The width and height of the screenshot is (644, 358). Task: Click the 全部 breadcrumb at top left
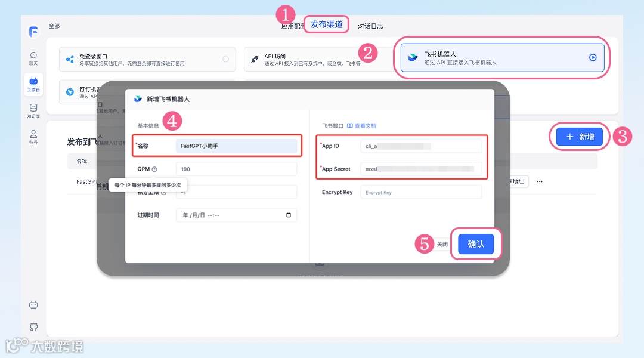coord(54,26)
